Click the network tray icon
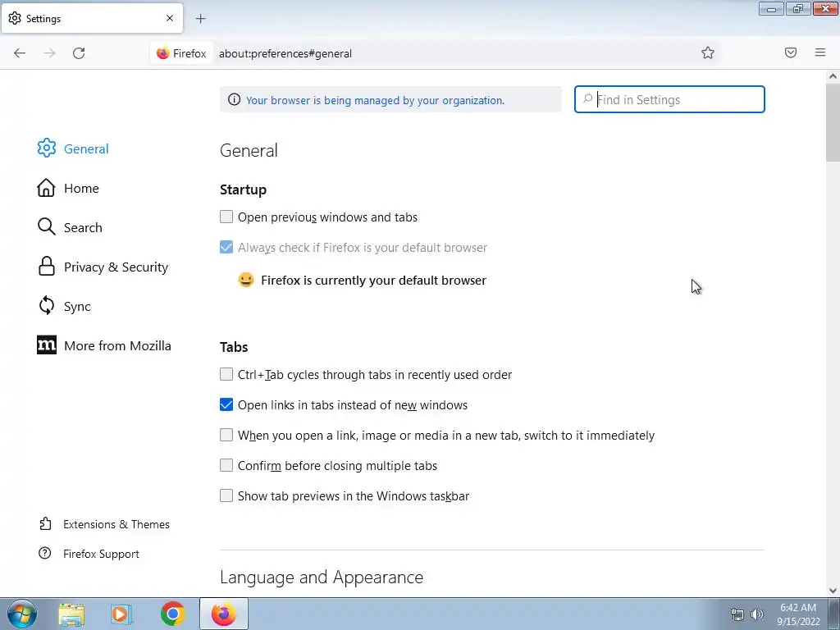Screen dimensions: 840x630 (737, 614)
